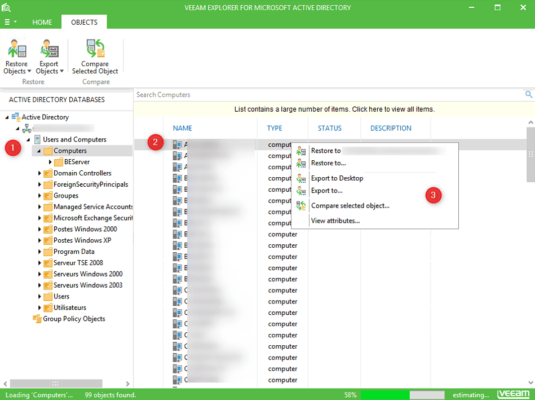Click the Serveur TSE 2008 folder icon
The width and height of the screenshot is (535, 400).
48,263
